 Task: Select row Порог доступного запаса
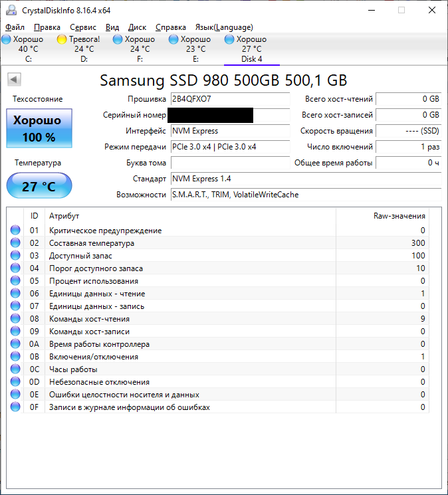218,268
